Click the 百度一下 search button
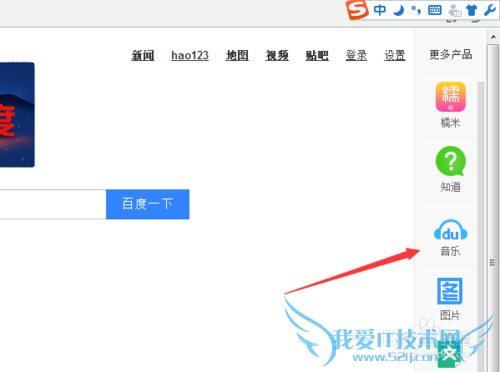Image resolution: width=500 pixels, height=372 pixels. (148, 204)
